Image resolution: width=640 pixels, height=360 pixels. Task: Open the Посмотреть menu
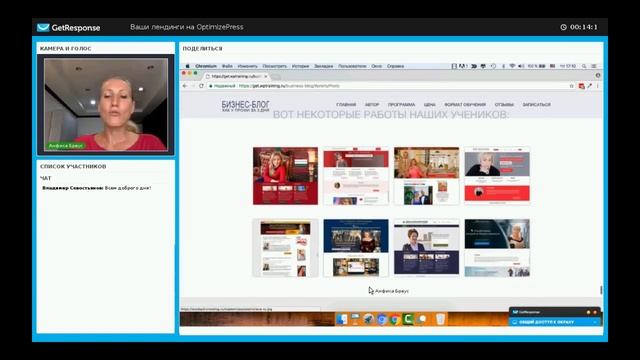point(275,66)
